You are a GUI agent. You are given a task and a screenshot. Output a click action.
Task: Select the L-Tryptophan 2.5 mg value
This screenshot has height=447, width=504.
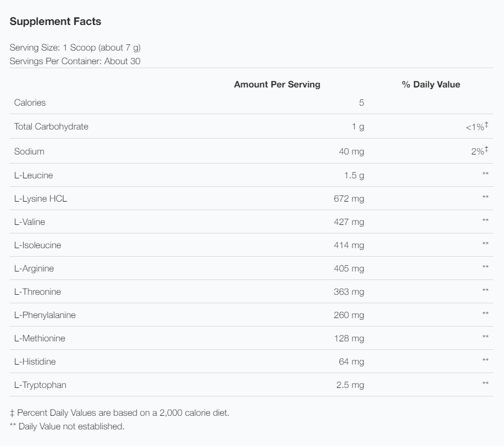pyautogui.click(x=350, y=385)
